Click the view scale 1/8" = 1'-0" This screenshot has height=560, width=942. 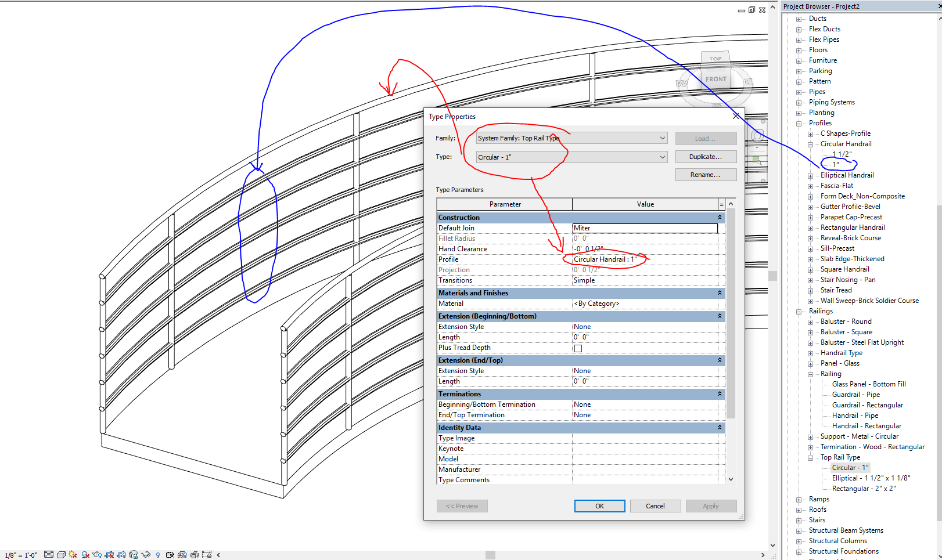coord(21,555)
